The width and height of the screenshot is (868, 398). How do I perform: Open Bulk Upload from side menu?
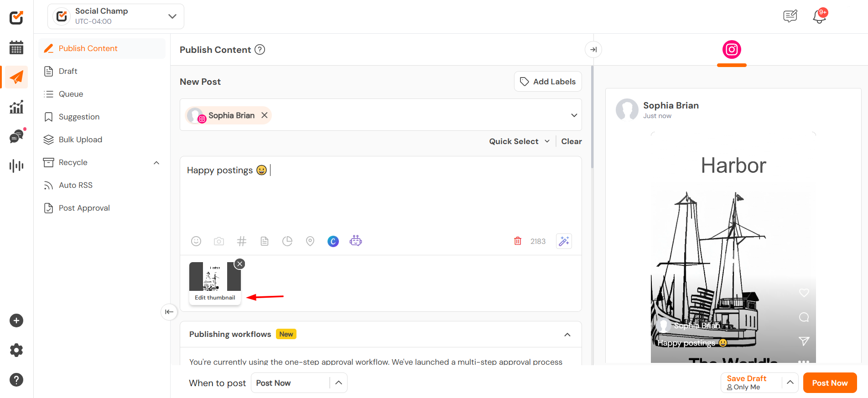tap(80, 140)
